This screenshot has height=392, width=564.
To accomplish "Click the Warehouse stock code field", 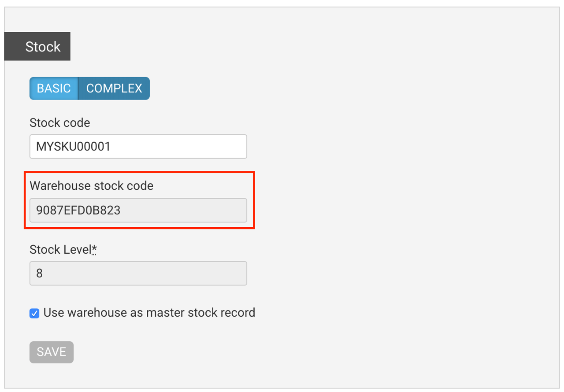I will coord(138,211).
